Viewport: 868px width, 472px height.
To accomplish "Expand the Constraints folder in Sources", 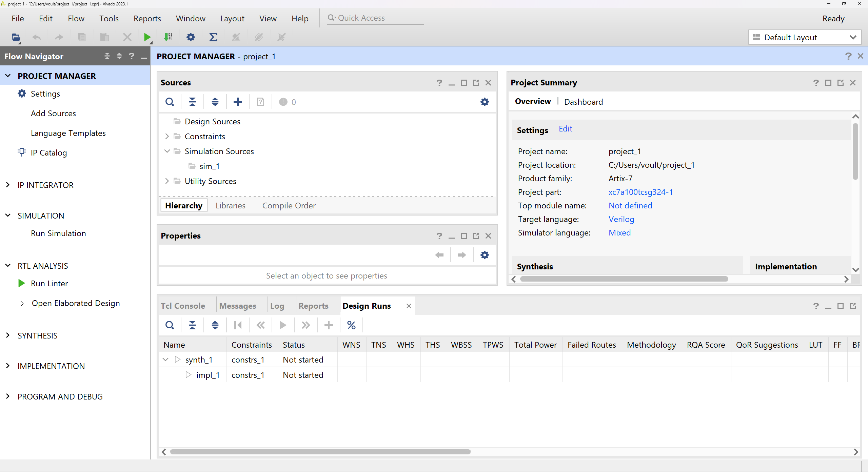I will pos(167,136).
